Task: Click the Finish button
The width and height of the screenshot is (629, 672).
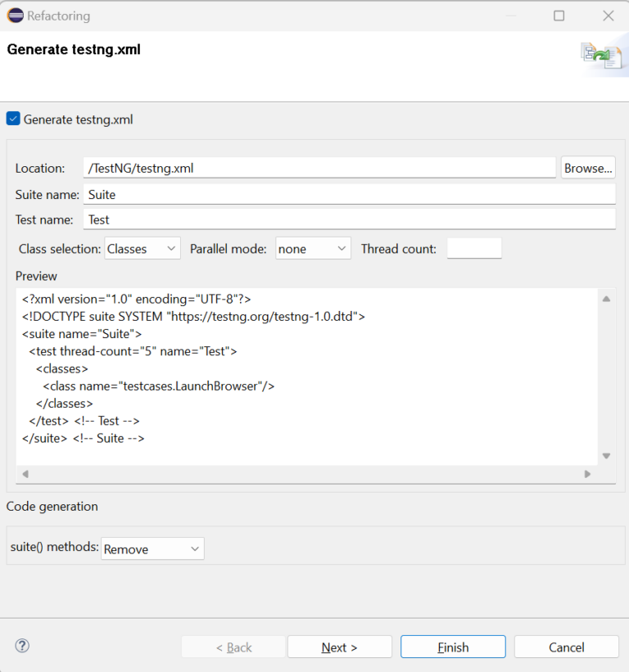Action: (453, 646)
